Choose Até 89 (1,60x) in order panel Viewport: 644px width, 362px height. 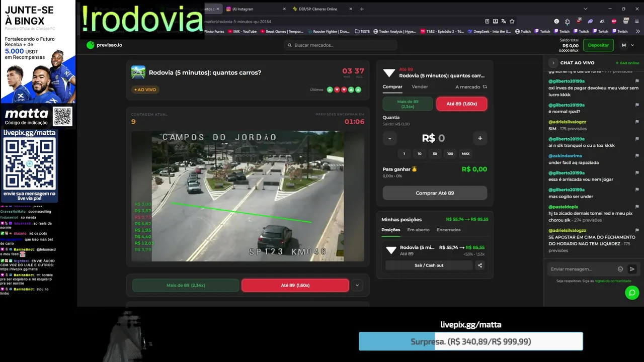[x=462, y=104]
